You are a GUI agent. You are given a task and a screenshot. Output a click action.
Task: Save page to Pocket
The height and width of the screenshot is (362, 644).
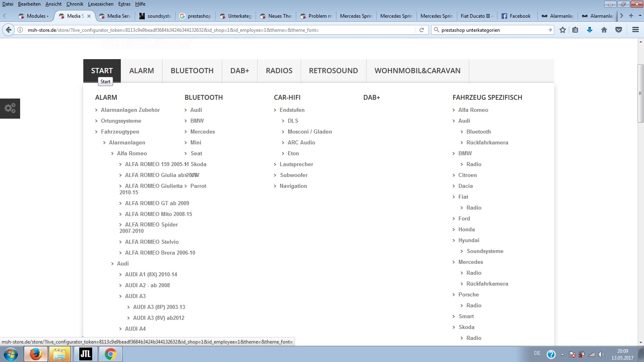point(619,30)
